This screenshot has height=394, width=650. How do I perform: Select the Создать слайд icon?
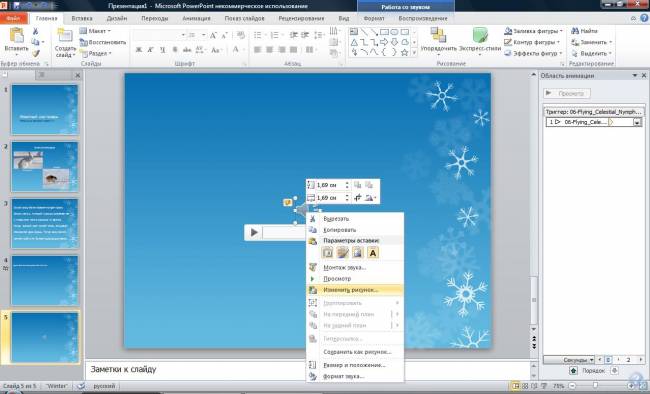[65, 36]
